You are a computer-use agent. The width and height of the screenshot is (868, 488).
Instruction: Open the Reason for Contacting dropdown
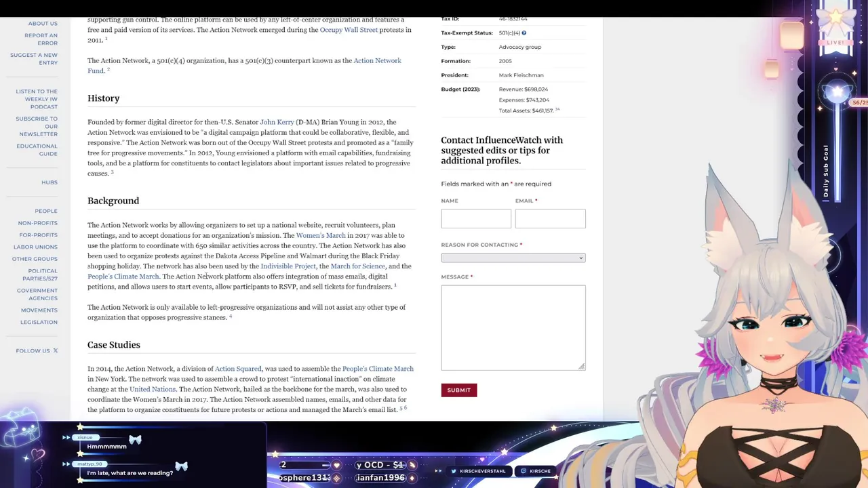pos(513,258)
